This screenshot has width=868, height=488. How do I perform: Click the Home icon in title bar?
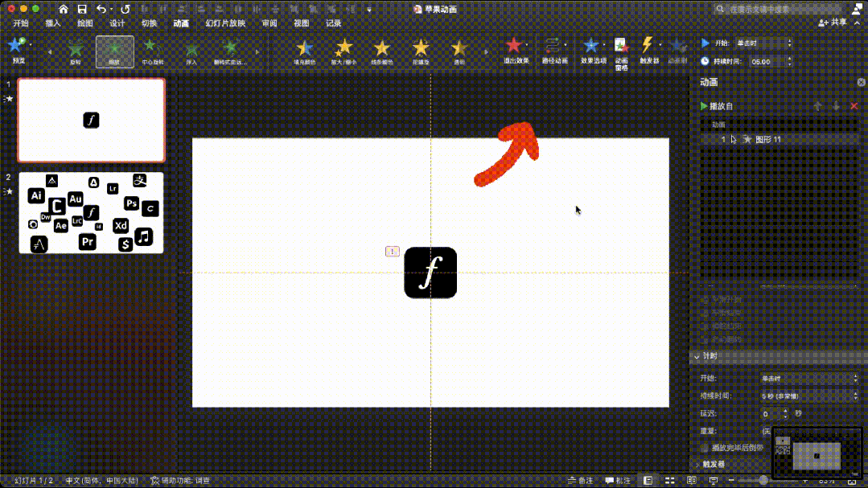point(64,9)
